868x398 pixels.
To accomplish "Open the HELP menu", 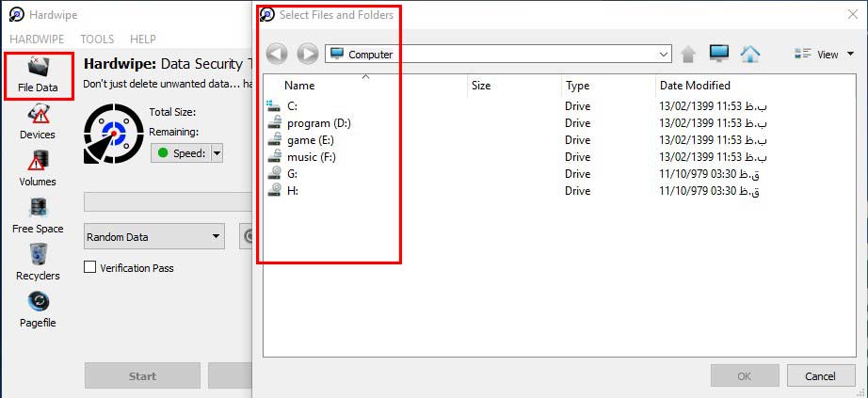I will tap(143, 40).
